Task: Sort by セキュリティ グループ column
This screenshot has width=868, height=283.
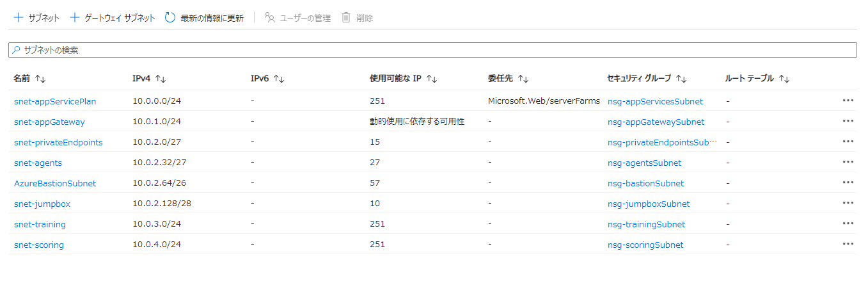Action: point(647,78)
